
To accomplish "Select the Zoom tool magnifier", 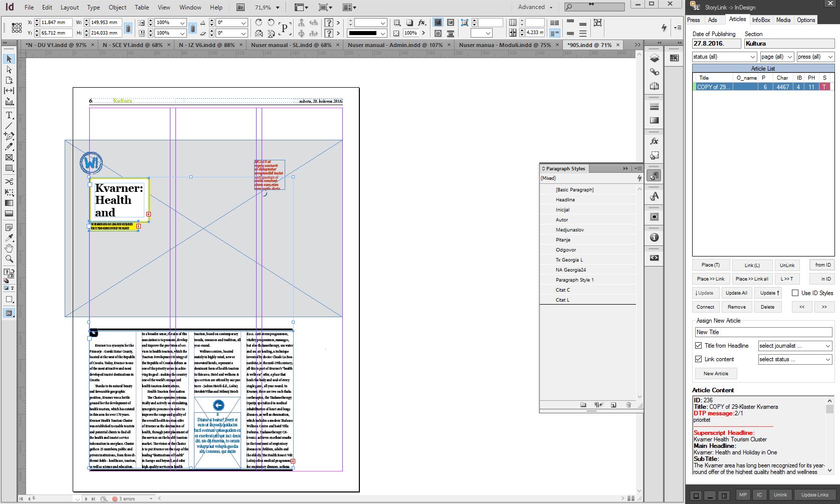I will pos(9,259).
